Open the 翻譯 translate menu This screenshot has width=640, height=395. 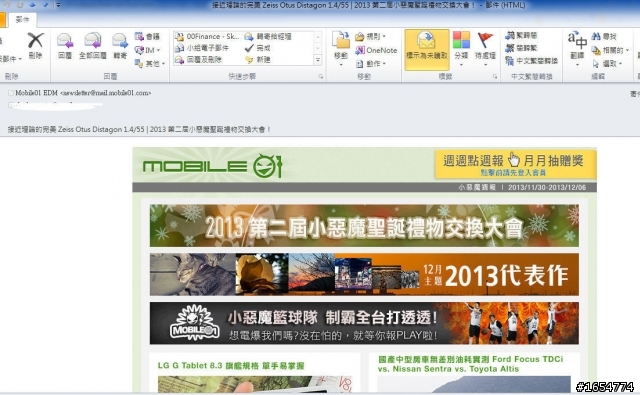[x=577, y=49]
